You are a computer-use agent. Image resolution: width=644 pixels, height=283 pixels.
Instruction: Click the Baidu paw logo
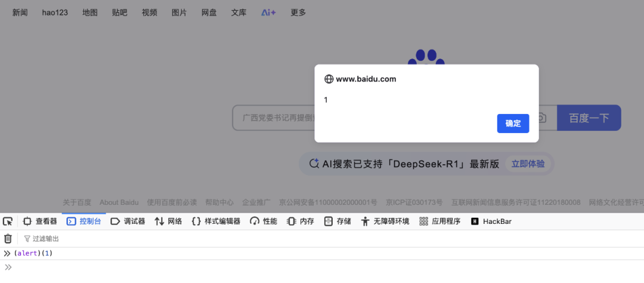click(x=426, y=57)
